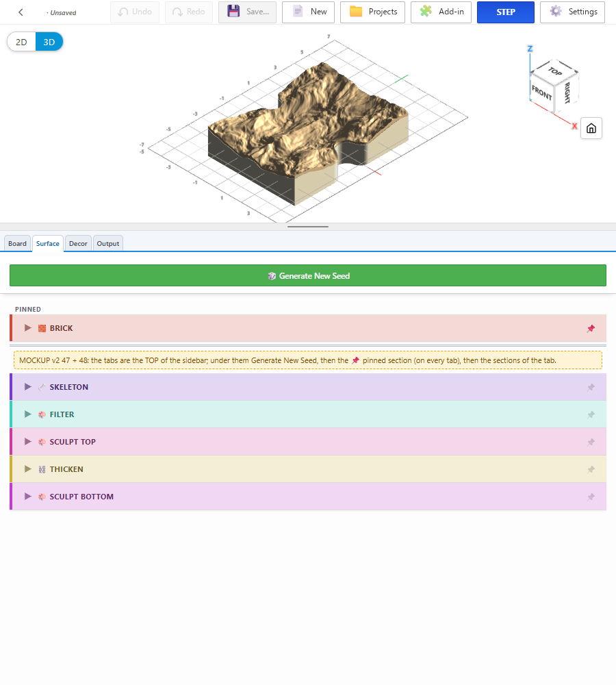Click the THICKEN section icon
616x685 pixels.
(42, 470)
